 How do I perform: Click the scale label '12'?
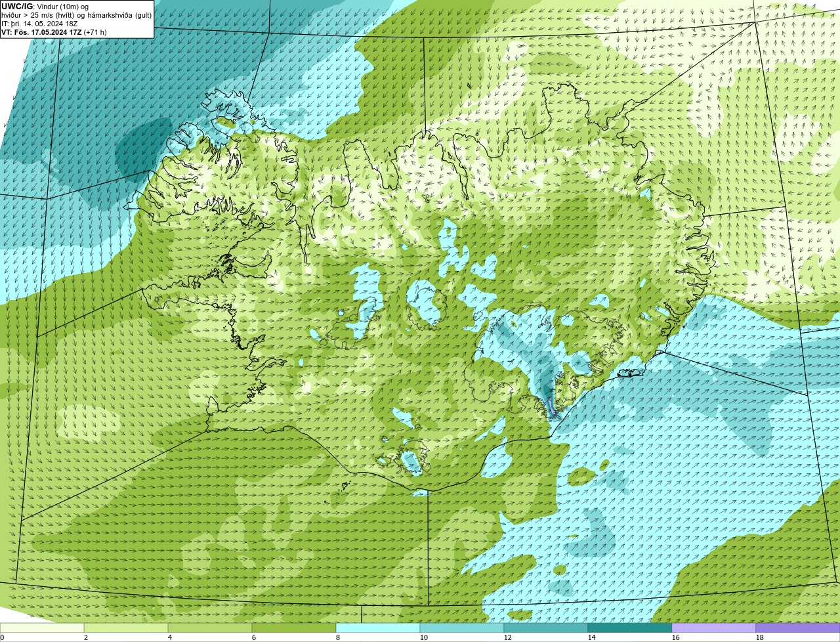(508, 637)
